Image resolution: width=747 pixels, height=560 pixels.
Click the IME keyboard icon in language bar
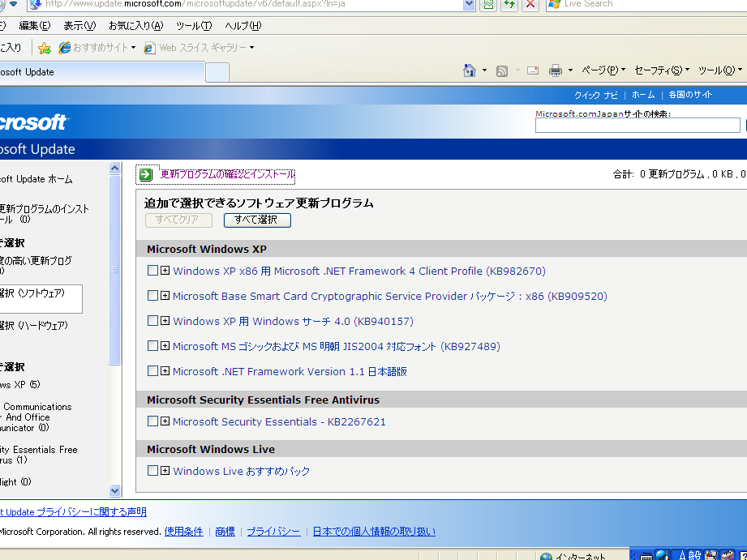click(x=646, y=556)
